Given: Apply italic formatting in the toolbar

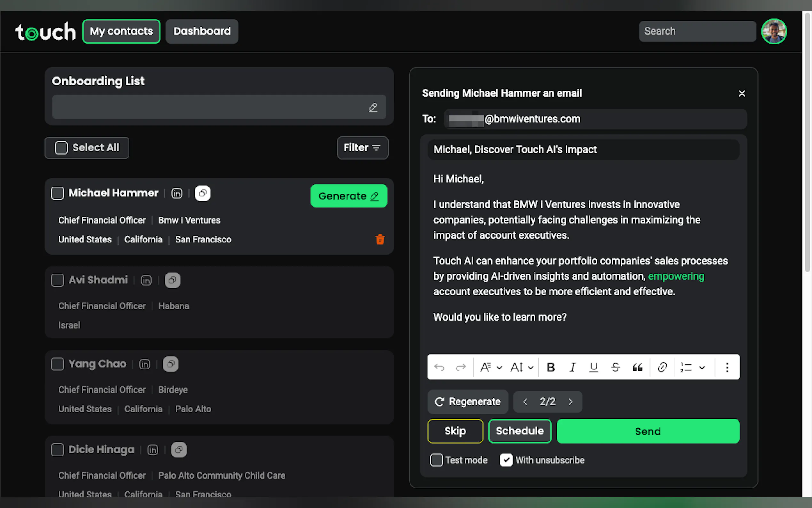Looking at the screenshot, I should [x=573, y=367].
